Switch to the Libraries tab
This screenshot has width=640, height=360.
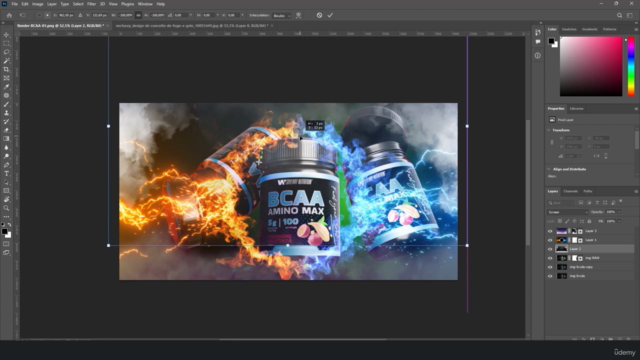576,109
